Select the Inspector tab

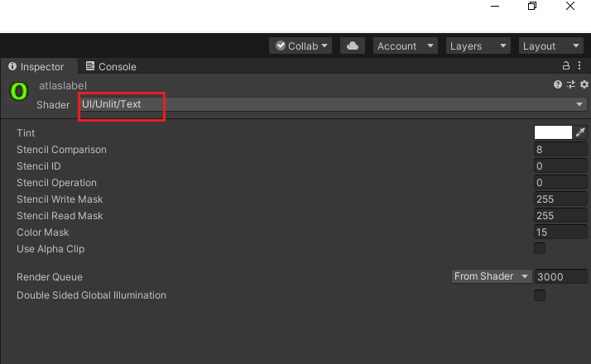coord(36,67)
